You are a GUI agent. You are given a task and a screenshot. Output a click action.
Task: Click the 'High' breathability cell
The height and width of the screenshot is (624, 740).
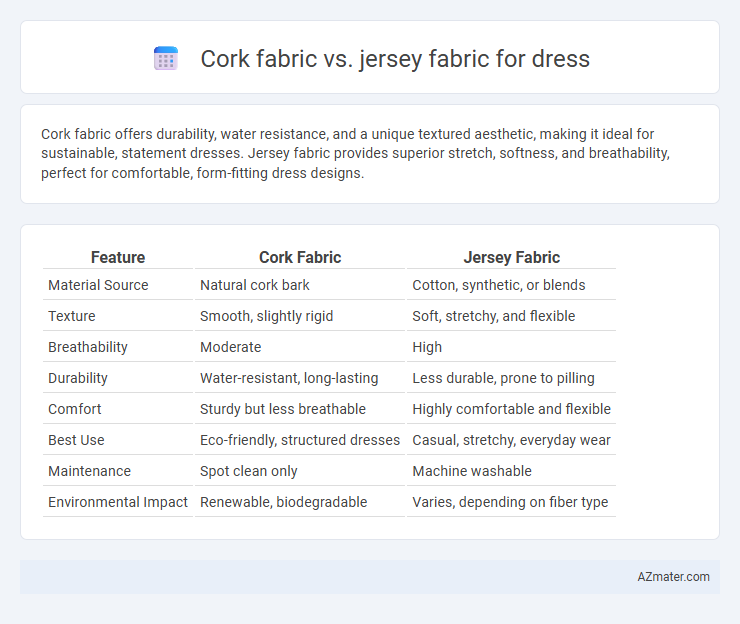427,347
